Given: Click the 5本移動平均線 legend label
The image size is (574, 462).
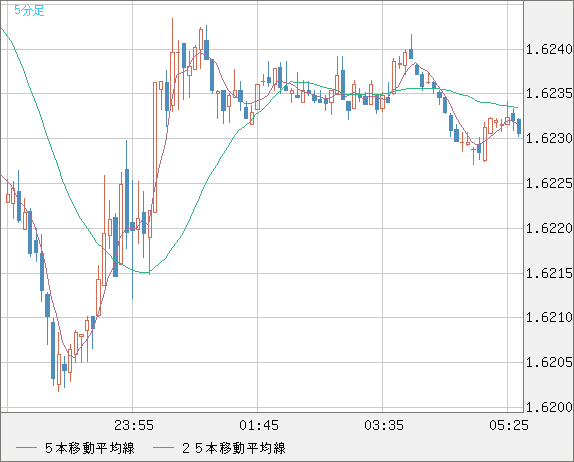Looking at the screenshot, I should tap(90, 448).
